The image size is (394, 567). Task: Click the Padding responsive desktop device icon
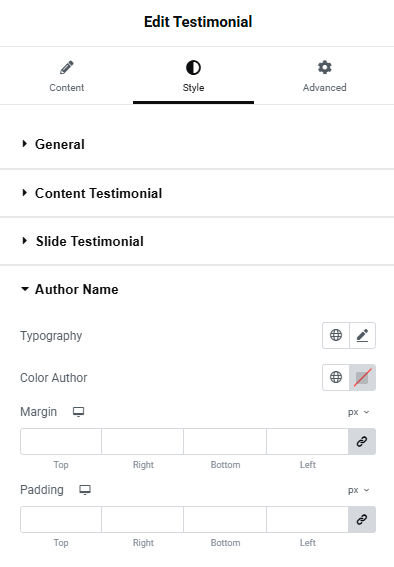point(85,490)
